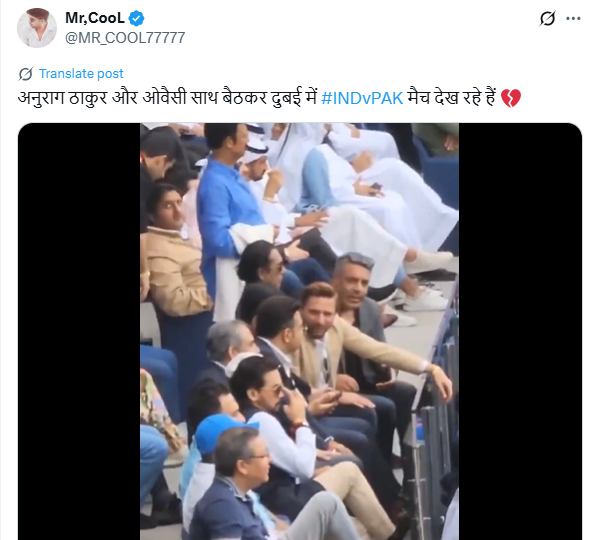
Task: Click the Grok icon beside Translate post
Action: (x=26, y=74)
